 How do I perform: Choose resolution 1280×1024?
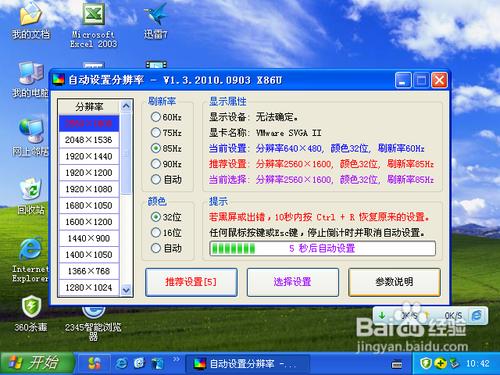[x=89, y=287]
